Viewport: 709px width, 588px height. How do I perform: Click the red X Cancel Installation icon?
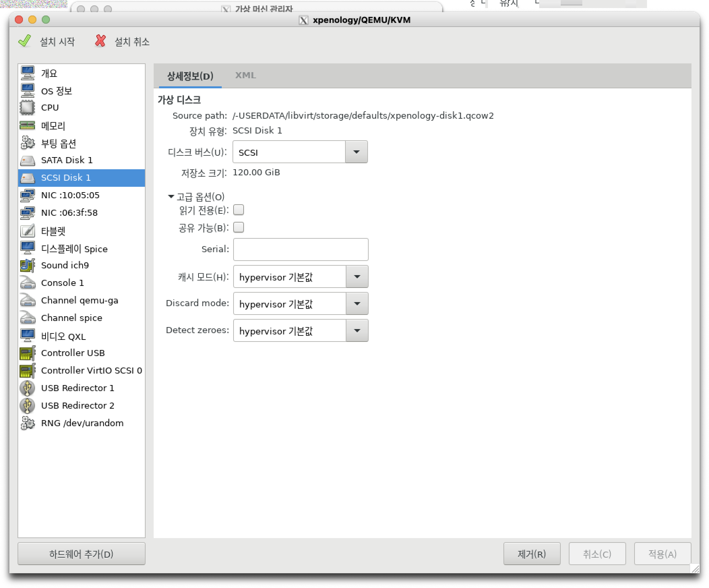pos(100,41)
